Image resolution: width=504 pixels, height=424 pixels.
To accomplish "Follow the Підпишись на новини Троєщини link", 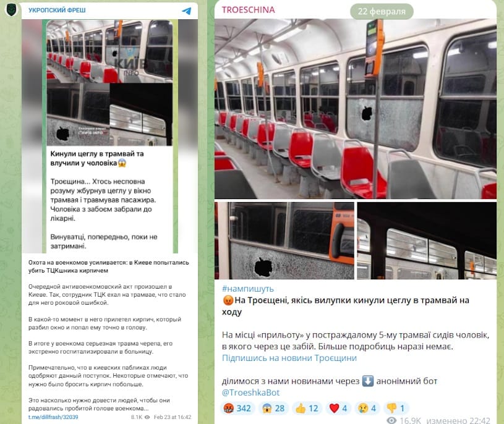I will pyautogui.click(x=289, y=358).
